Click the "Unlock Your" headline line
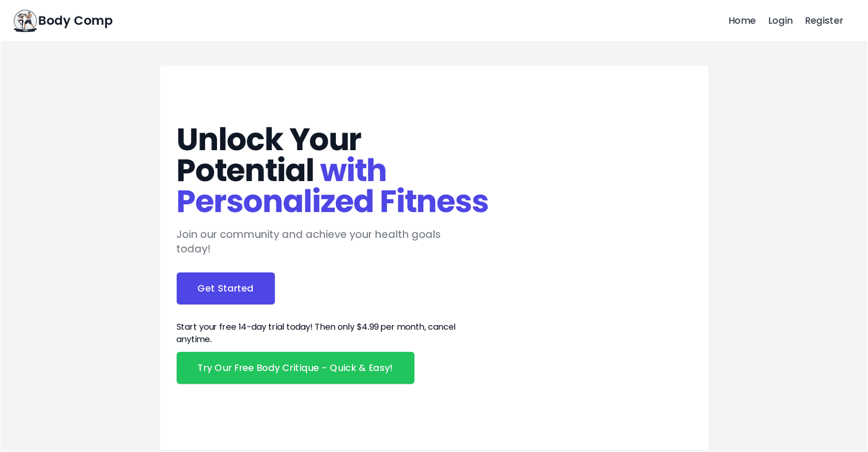This screenshot has width=868, height=452. click(x=269, y=139)
